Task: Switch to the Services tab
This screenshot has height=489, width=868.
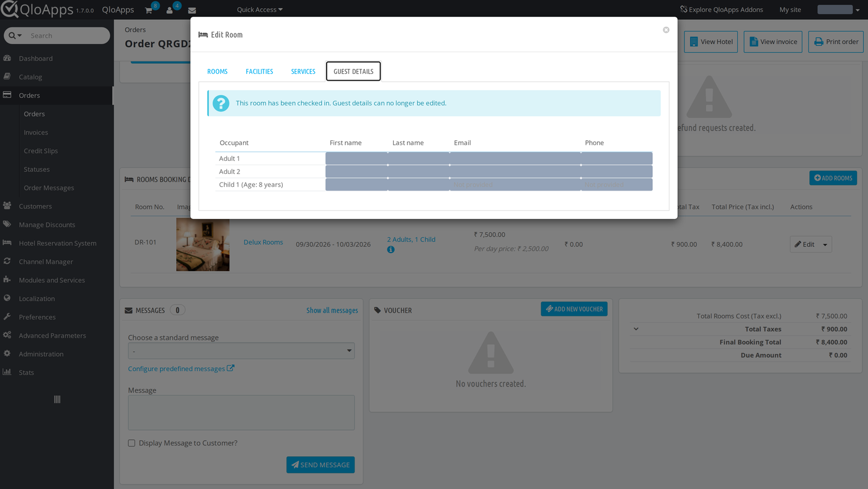Action: (x=303, y=71)
